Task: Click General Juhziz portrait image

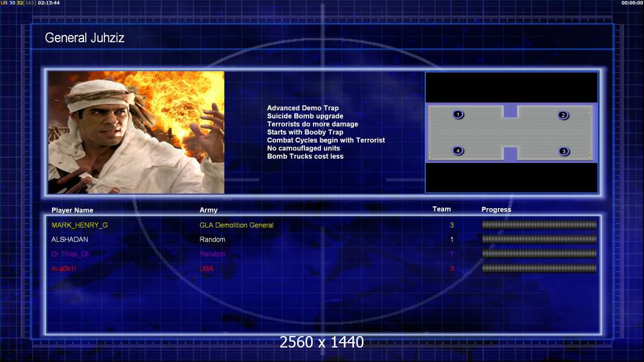Action: pyautogui.click(x=136, y=132)
